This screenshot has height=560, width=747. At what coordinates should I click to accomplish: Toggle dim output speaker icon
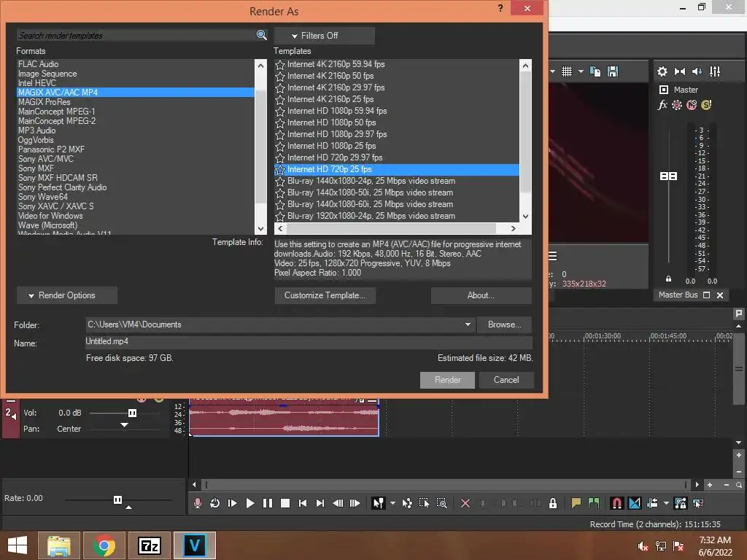click(697, 71)
